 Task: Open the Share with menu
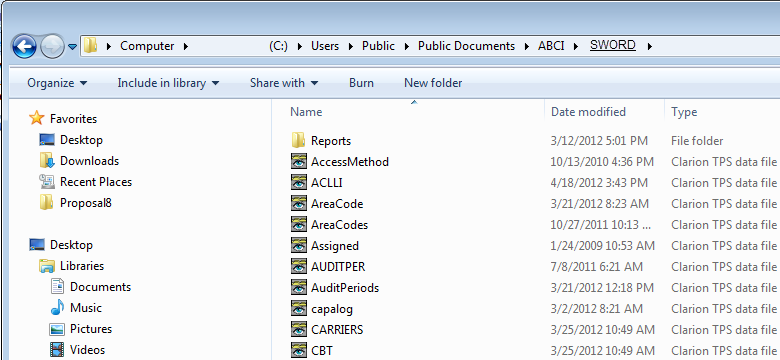[284, 83]
